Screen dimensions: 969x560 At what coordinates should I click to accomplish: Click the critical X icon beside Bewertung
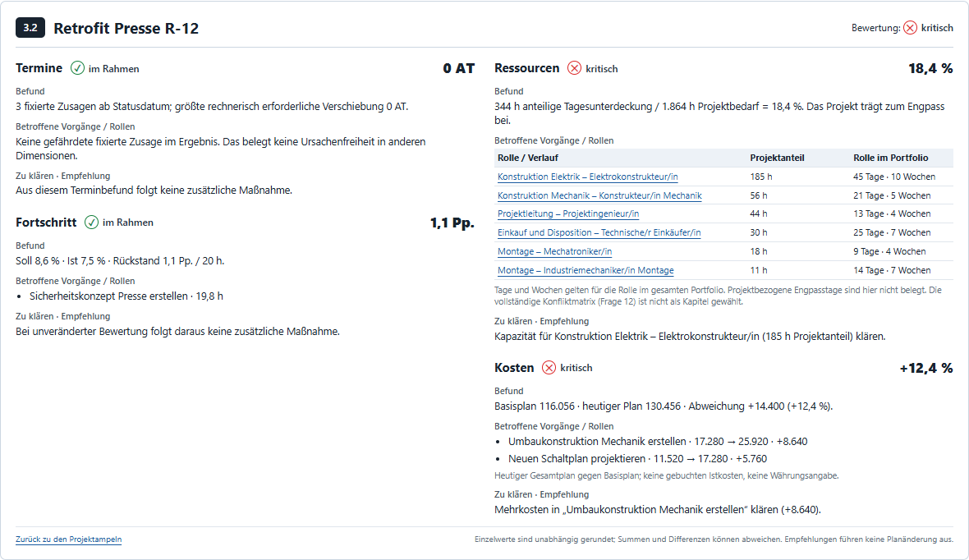coord(910,28)
